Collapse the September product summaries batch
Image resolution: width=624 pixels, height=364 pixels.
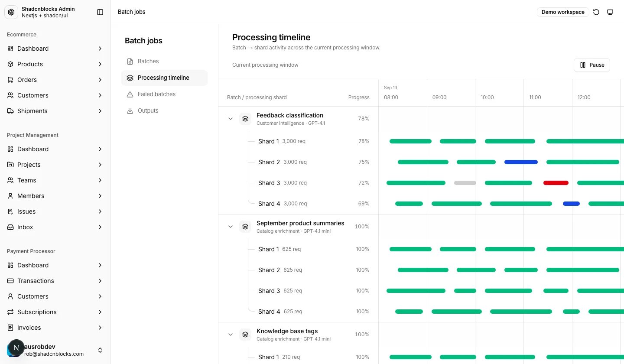[231, 227]
